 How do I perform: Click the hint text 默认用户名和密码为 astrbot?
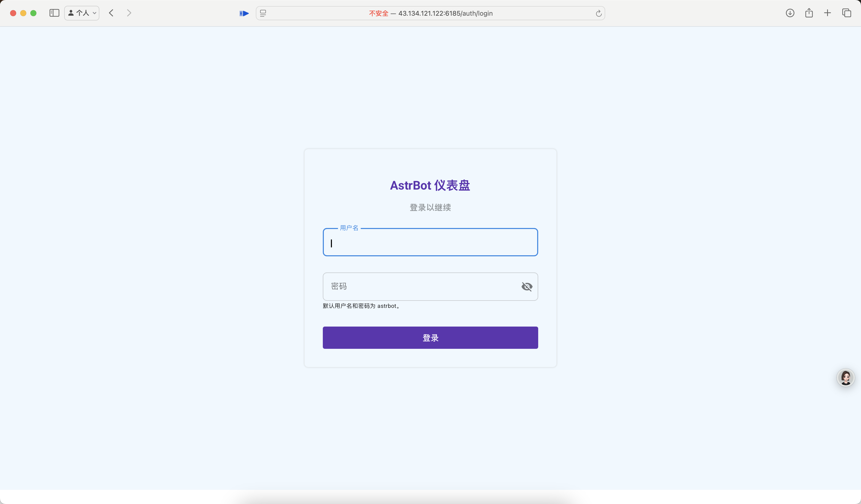pos(361,306)
